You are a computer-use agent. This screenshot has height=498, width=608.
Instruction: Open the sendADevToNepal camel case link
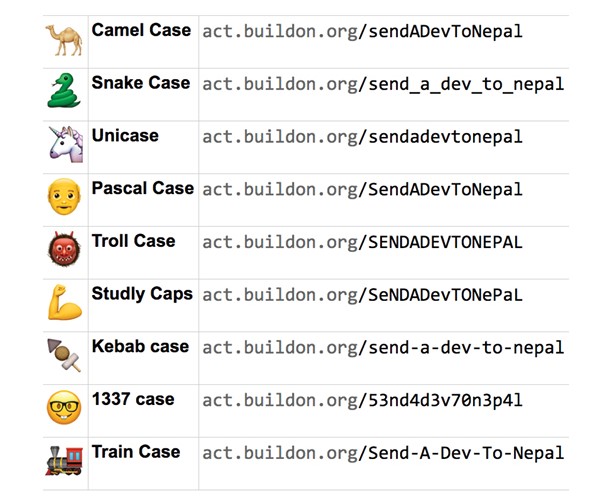(x=362, y=31)
